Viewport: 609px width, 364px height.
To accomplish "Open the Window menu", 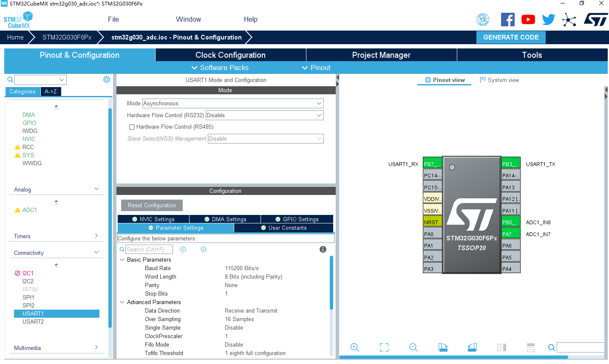I will (188, 19).
